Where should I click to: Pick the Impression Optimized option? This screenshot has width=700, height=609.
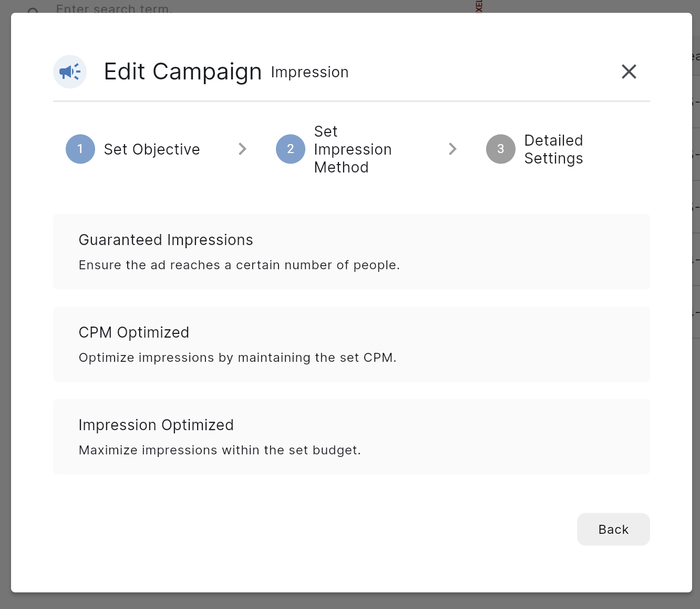click(x=351, y=437)
